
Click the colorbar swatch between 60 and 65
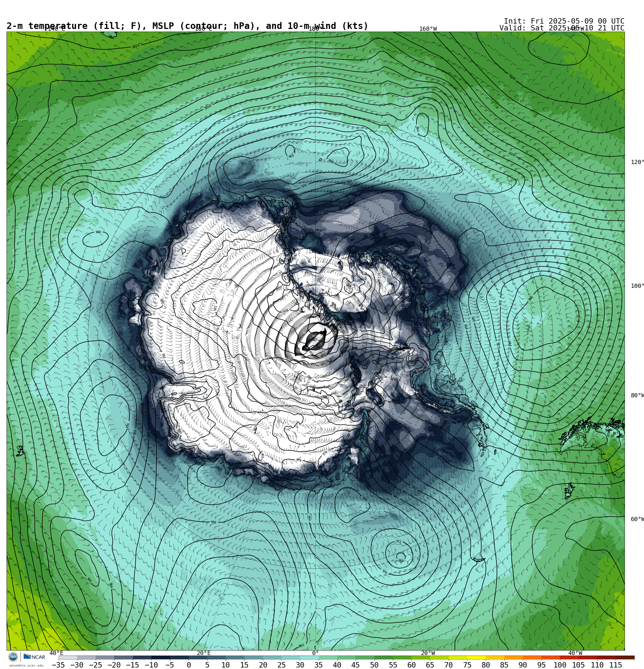click(x=421, y=657)
